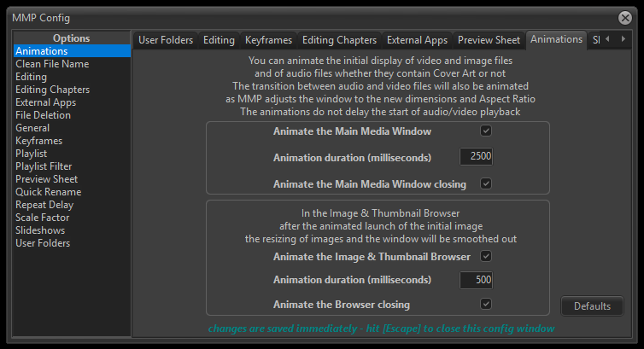This screenshot has height=349, width=644.
Task: Select Scale Factor in Options list
Action: [72, 218]
